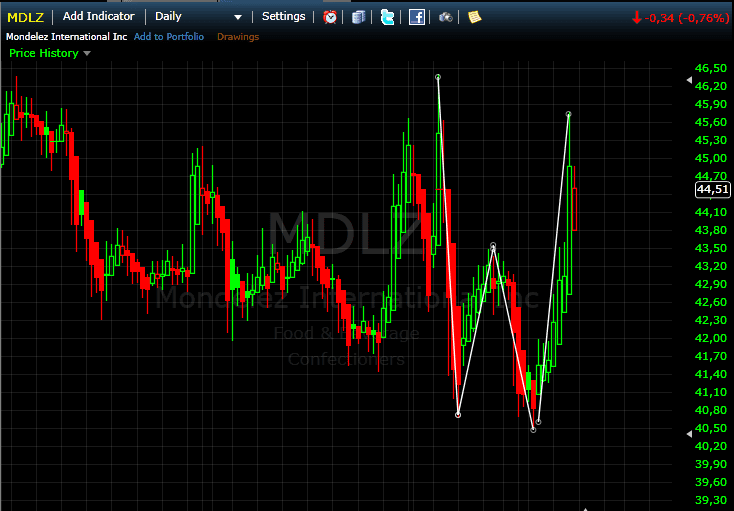734x511 pixels.
Task: Click the 40,20 price axis label
Action: [711, 446]
